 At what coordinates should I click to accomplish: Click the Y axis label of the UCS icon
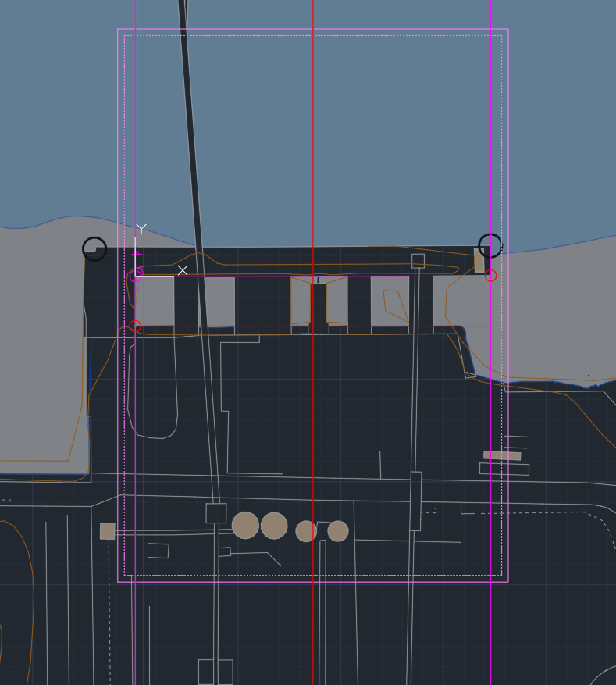[141, 228]
